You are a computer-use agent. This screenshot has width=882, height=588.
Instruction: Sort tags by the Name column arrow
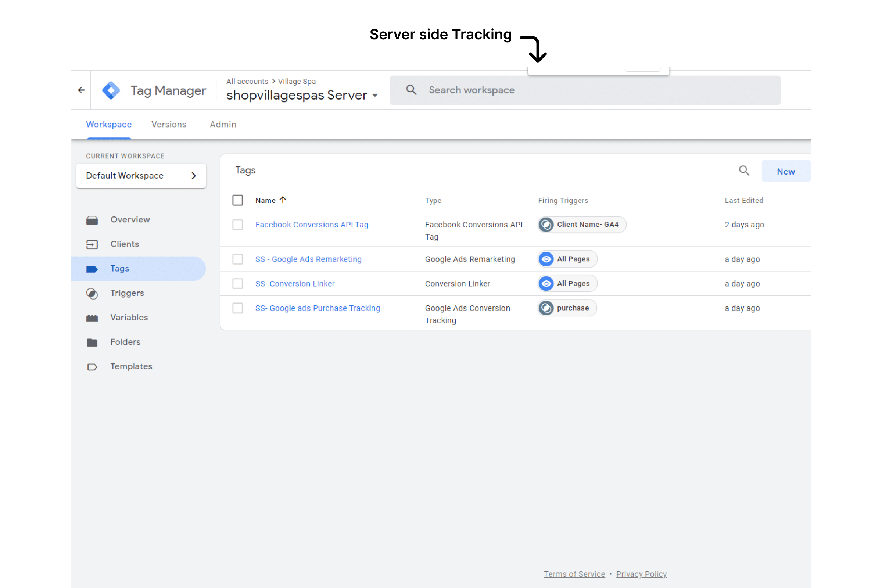coord(283,200)
